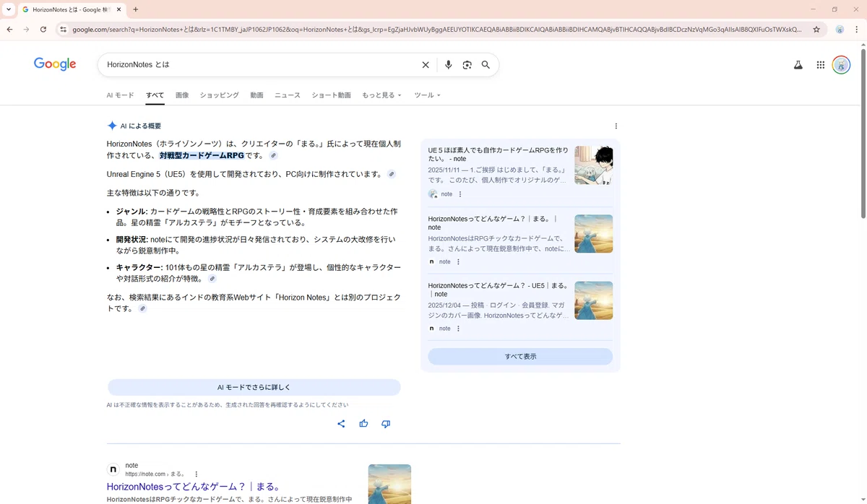Switch to AI モード tab
Image resolution: width=867 pixels, height=504 pixels.
[121, 95]
